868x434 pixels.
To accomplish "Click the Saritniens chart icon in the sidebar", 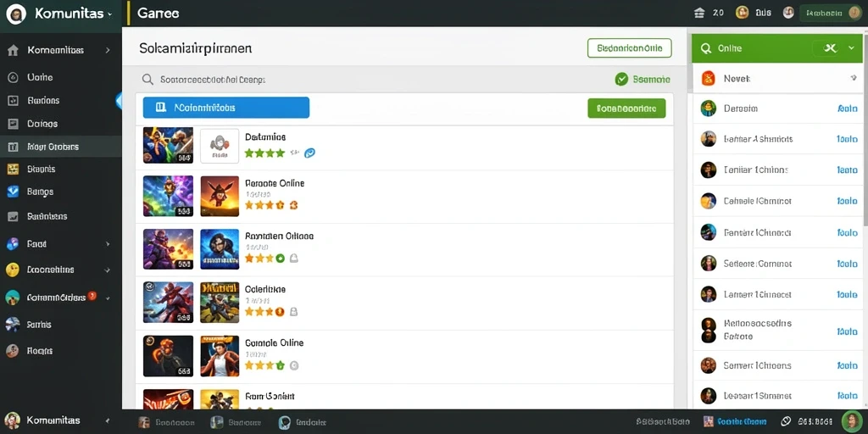I will [13, 216].
